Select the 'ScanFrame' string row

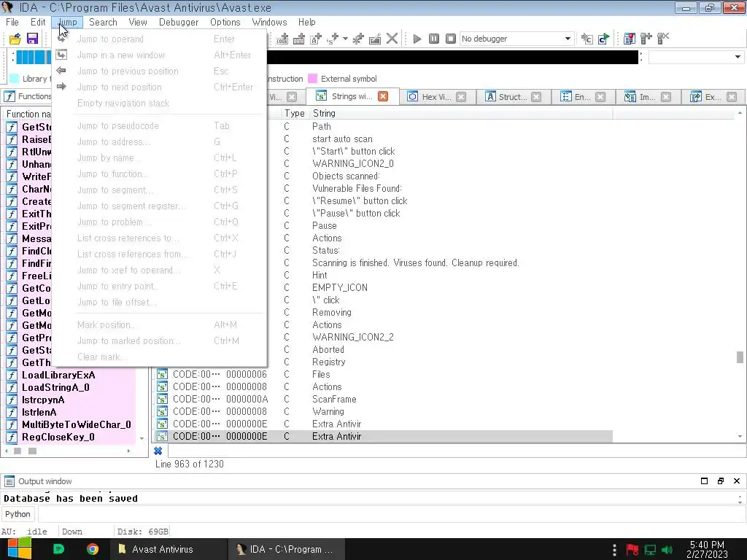(x=334, y=399)
